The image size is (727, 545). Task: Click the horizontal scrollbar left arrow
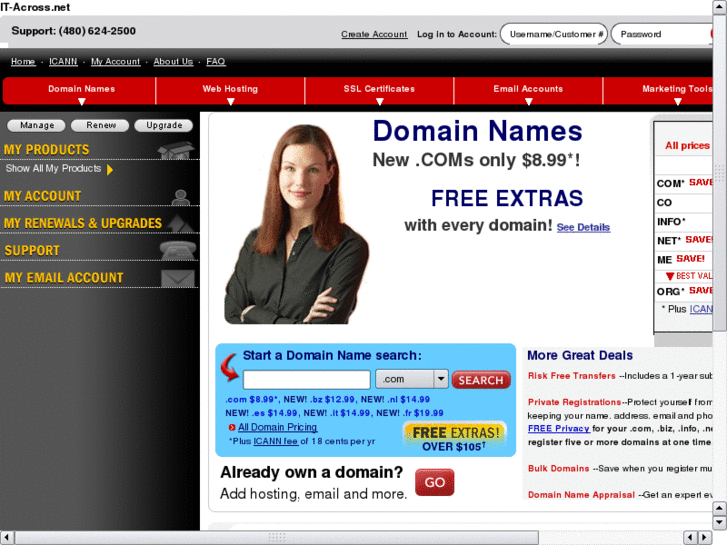coord(6,538)
